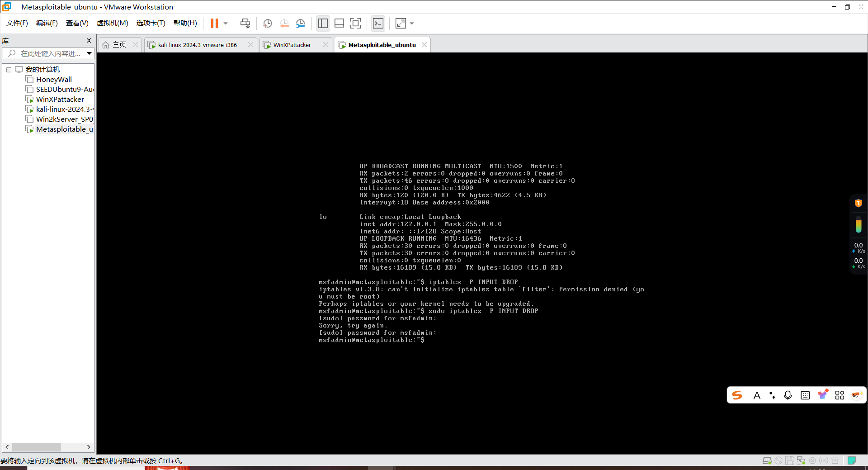Close the 库 library panel
The height and width of the screenshot is (470, 868).
[x=89, y=41]
